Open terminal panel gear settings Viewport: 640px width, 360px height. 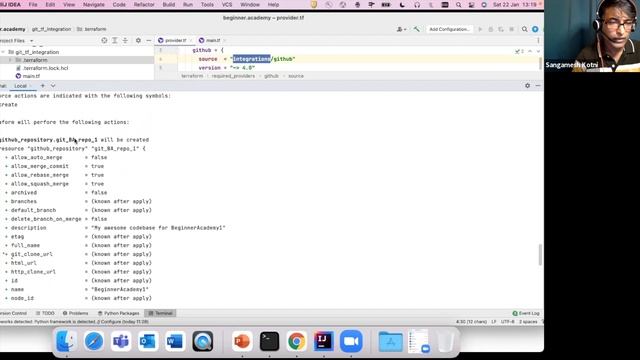coord(527,85)
